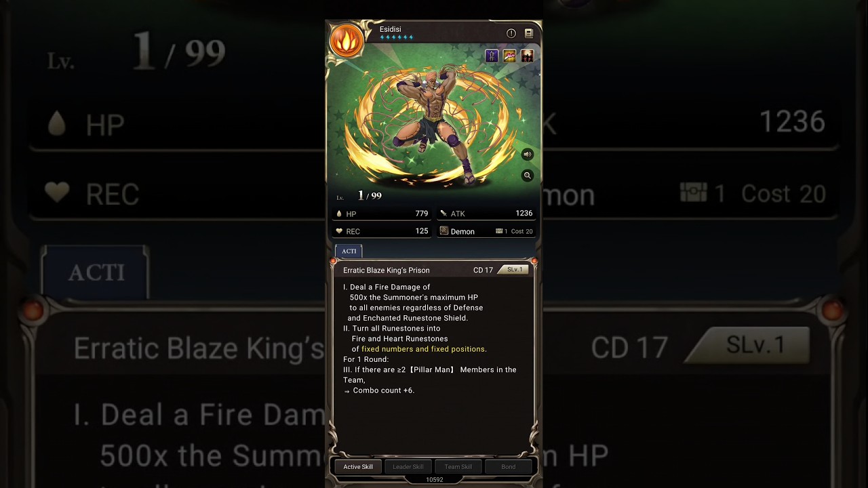Tap the Demon race label
The image size is (868, 488).
pyautogui.click(x=462, y=231)
